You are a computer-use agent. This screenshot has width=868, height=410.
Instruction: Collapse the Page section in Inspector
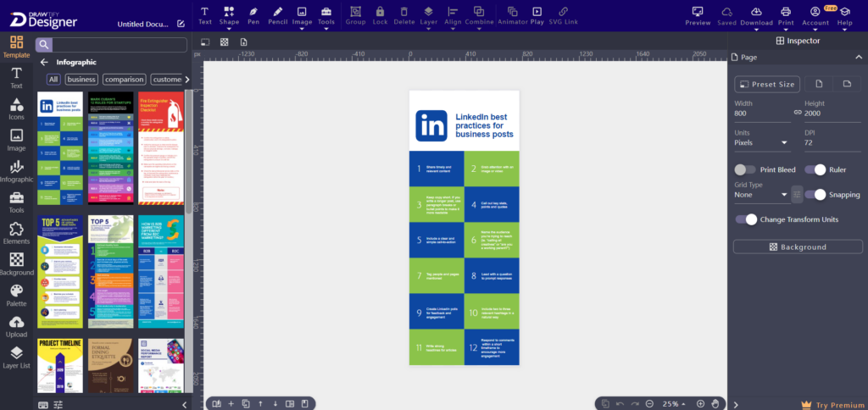click(x=859, y=57)
